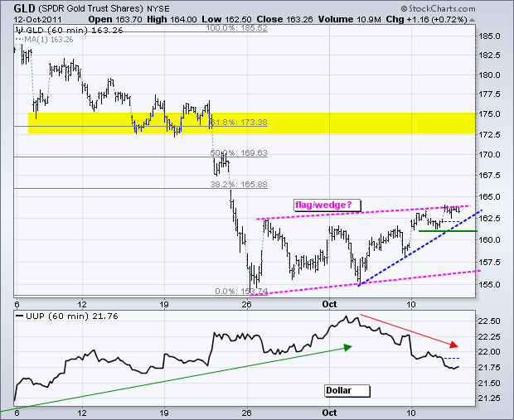
Task: Click the 'Dollar' annotation box
Action: click(x=347, y=391)
